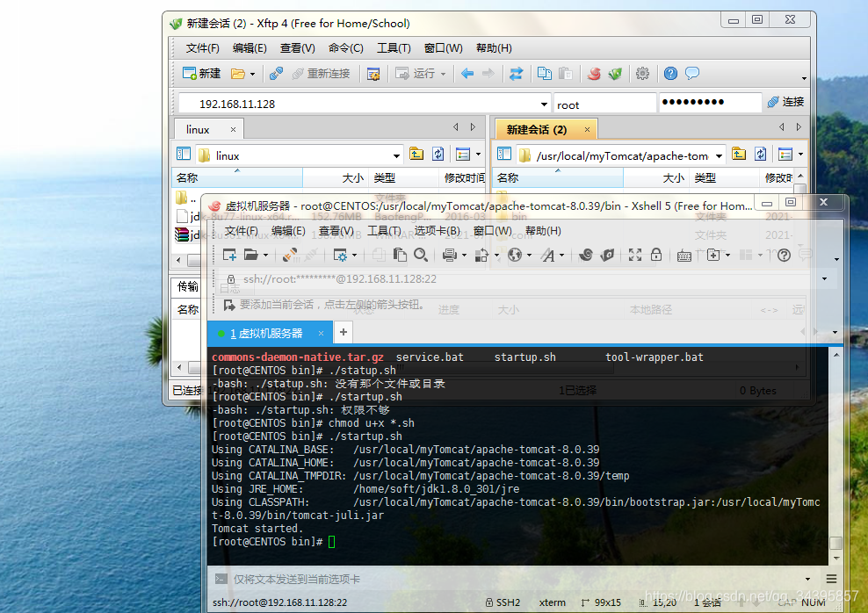Click the Xftp username field containing root
Image resolution: width=868 pixels, height=613 pixels.
pos(604,104)
